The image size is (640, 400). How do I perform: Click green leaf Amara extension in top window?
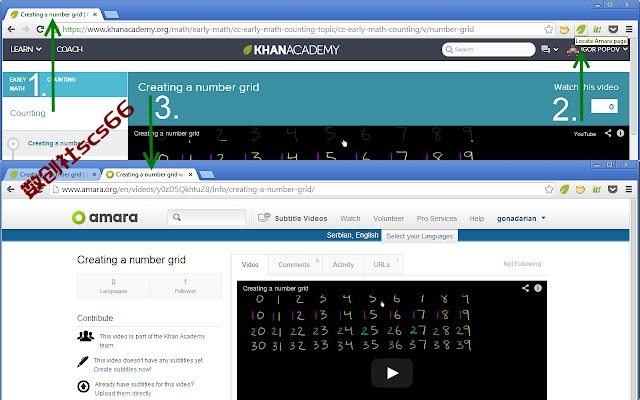581,29
